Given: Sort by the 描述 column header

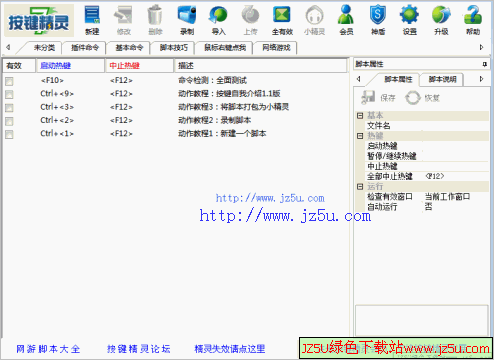Looking at the screenshot, I should pos(261,66).
